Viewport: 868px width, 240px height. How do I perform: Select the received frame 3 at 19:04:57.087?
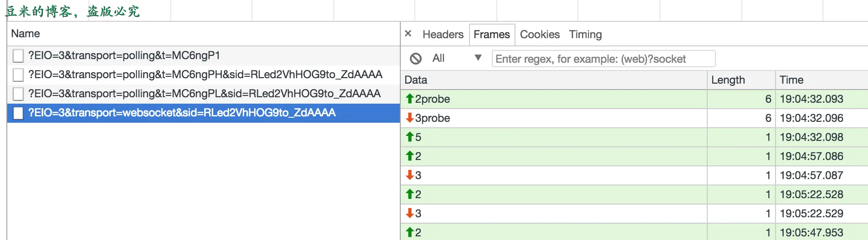(x=634, y=175)
